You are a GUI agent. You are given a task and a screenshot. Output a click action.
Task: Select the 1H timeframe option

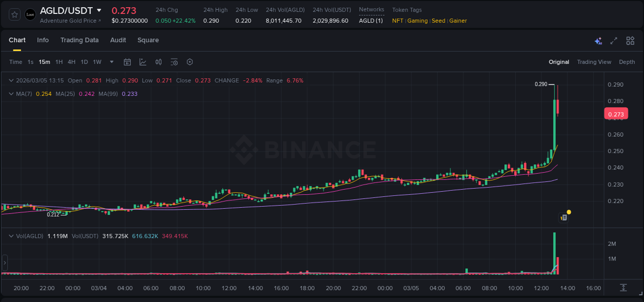click(x=59, y=62)
